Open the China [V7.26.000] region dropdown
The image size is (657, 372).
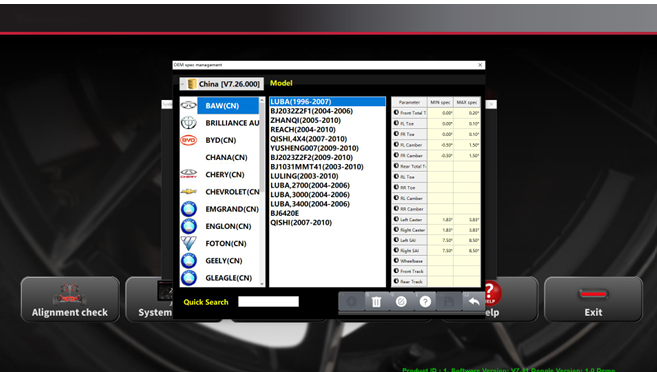tap(222, 84)
